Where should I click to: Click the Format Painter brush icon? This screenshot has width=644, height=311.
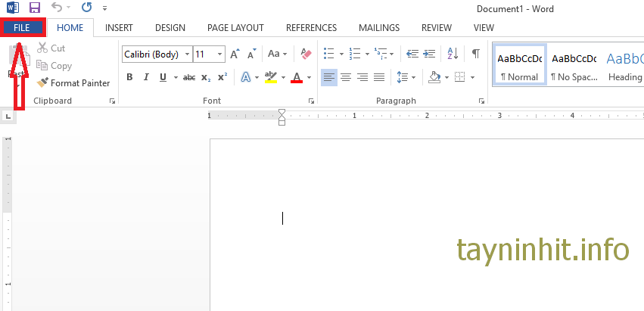42,83
